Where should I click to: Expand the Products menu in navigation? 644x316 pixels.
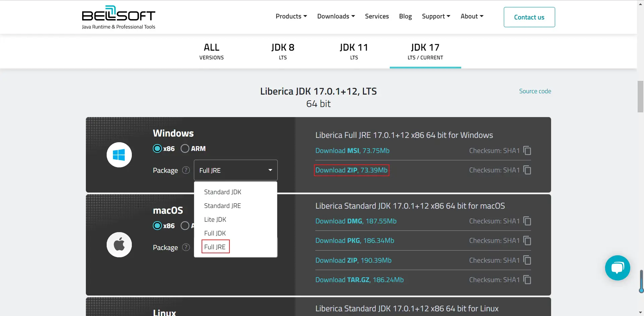291,16
